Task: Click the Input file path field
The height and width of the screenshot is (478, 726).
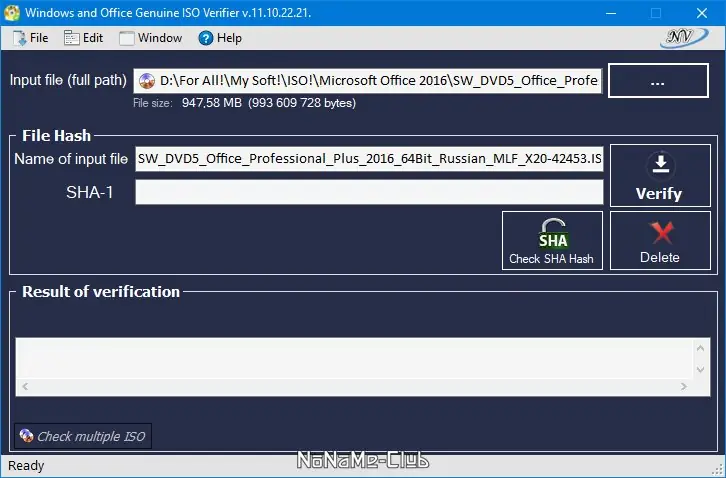Action: (368, 81)
